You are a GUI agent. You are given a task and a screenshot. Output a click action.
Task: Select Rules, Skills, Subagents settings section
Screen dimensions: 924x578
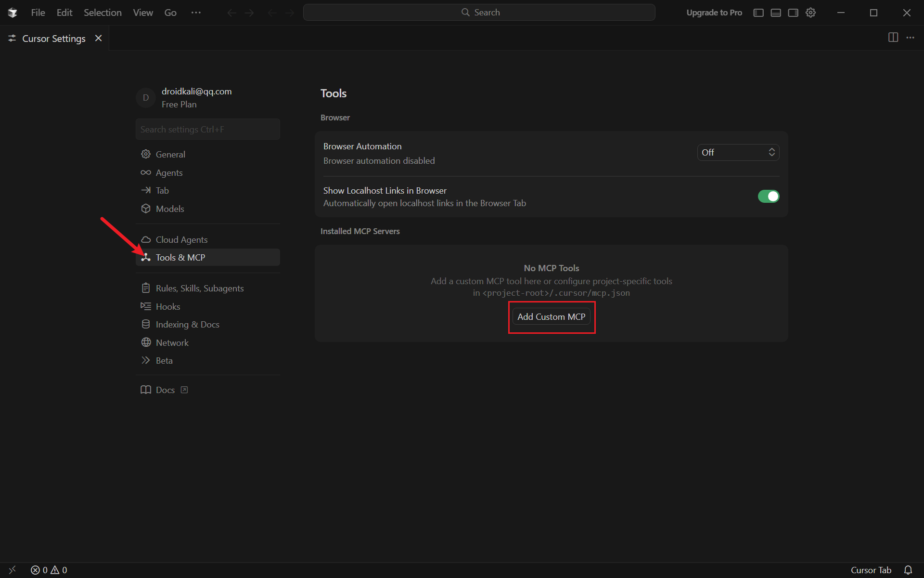[x=199, y=289]
